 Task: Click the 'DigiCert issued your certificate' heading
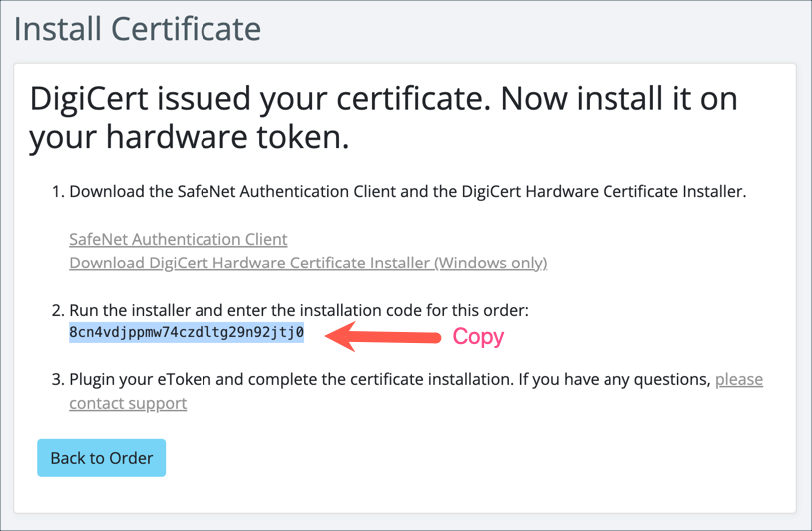coord(383,118)
